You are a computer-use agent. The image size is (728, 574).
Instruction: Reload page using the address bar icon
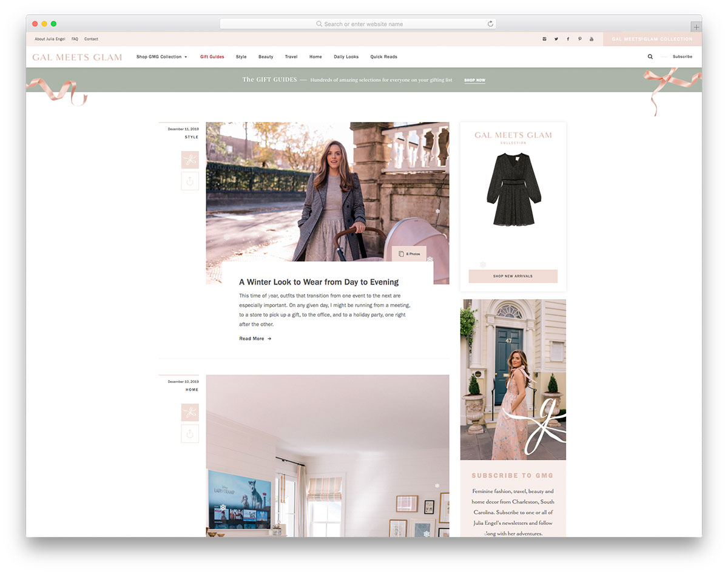(490, 24)
